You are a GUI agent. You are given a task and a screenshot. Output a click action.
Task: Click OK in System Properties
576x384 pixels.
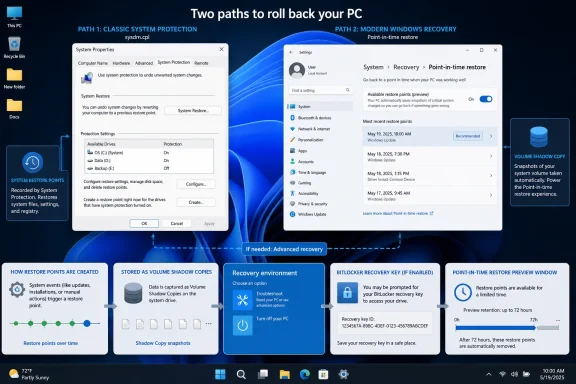(144, 223)
